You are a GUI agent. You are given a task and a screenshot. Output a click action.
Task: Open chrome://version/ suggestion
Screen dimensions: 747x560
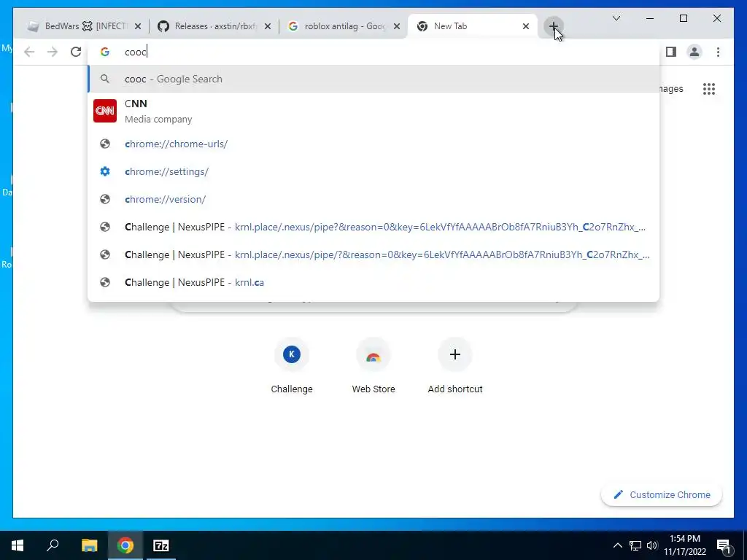pos(373,199)
